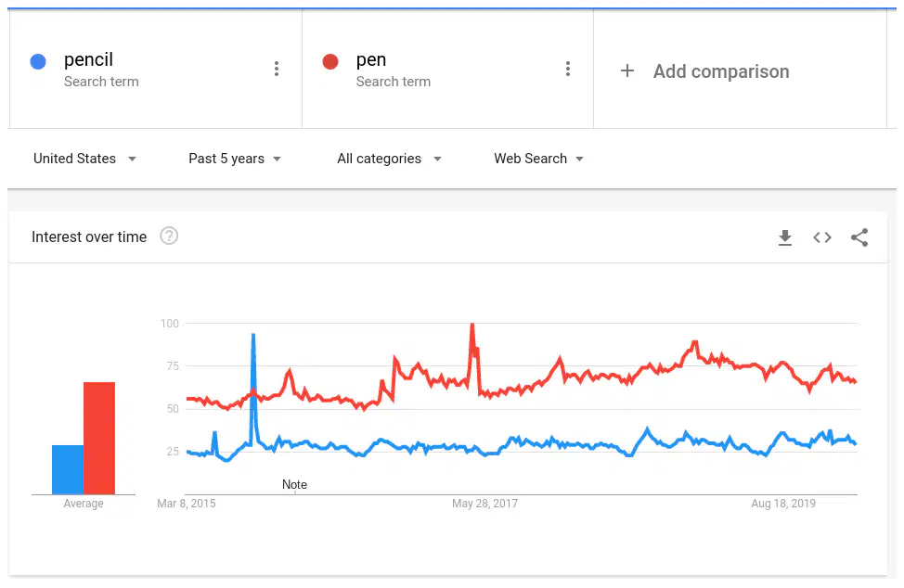Click the red pen color dot
The image size is (904, 588).
330,61
